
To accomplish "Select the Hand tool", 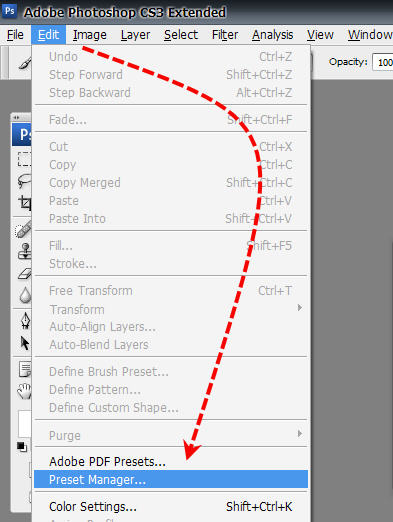I will [x=25, y=391].
